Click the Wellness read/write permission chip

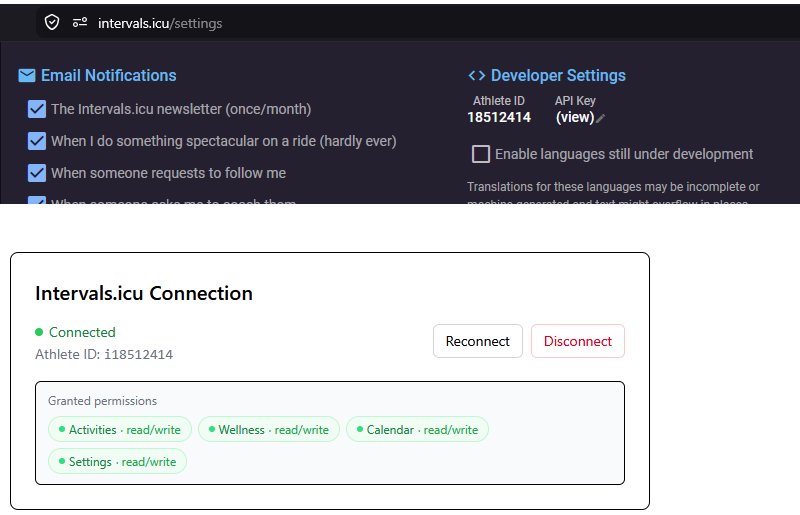click(x=269, y=430)
